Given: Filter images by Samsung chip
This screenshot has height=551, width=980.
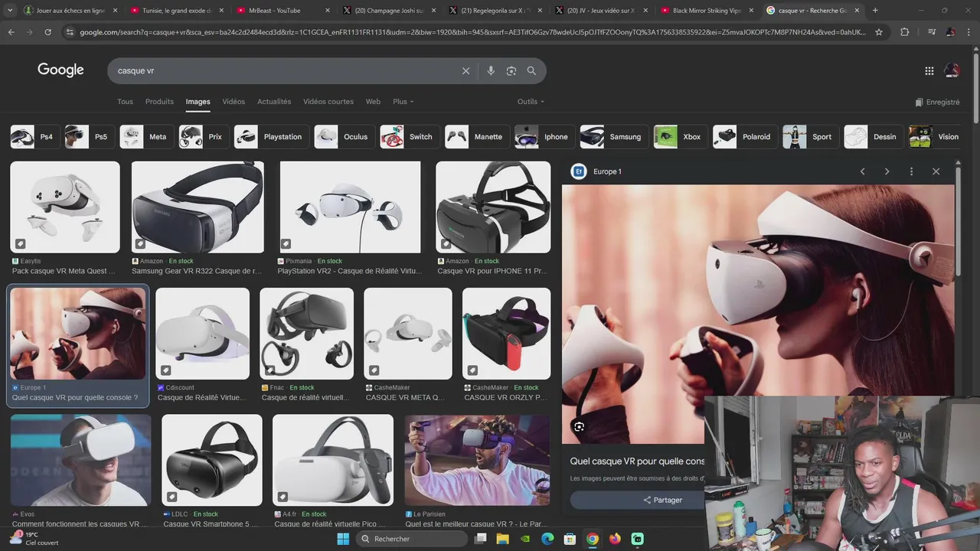Looking at the screenshot, I should [614, 137].
